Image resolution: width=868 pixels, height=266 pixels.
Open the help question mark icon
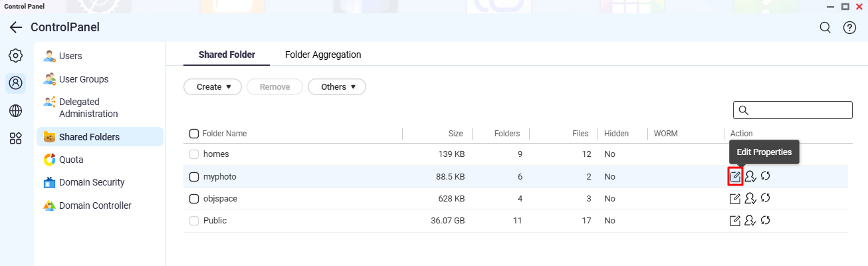[849, 28]
